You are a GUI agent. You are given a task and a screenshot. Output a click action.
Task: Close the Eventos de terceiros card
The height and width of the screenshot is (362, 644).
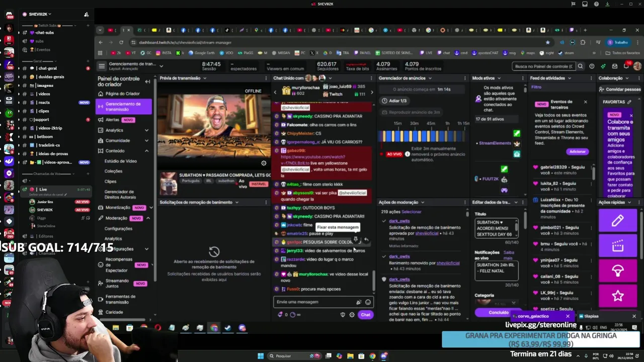(x=585, y=102)
